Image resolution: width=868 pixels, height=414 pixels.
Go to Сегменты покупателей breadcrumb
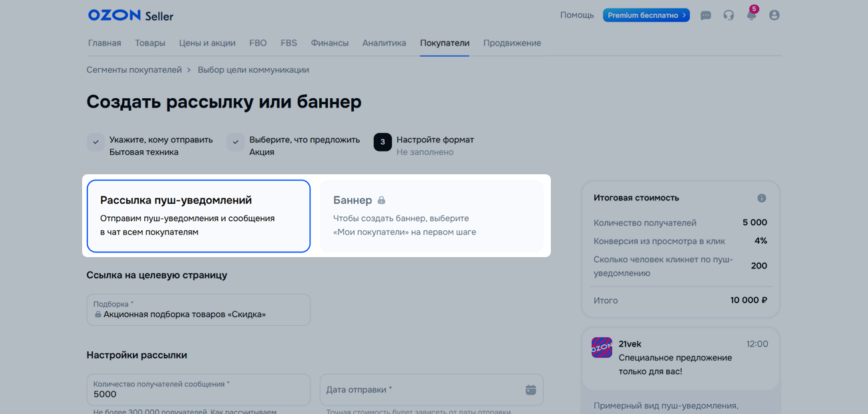pos(134,70)
